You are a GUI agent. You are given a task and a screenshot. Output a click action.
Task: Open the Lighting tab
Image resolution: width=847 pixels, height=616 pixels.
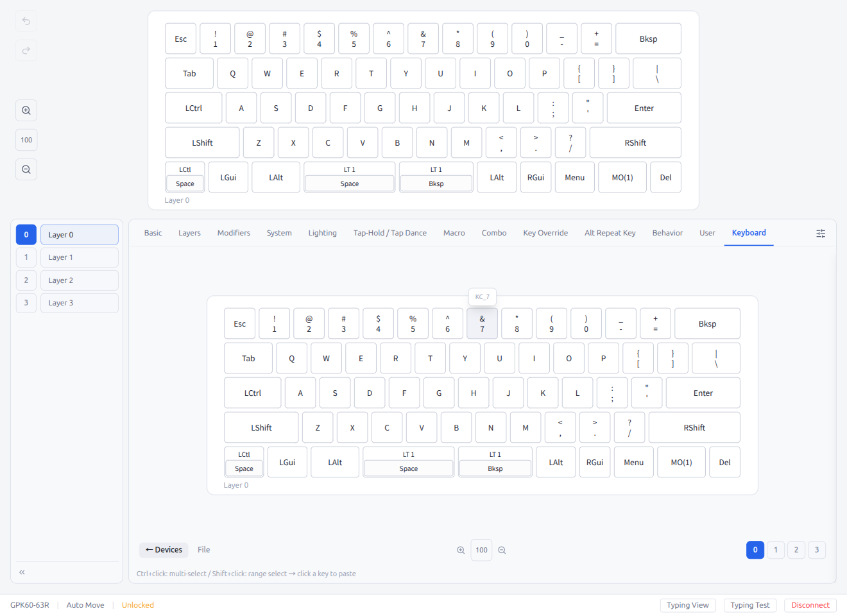[x=322, y=232]
